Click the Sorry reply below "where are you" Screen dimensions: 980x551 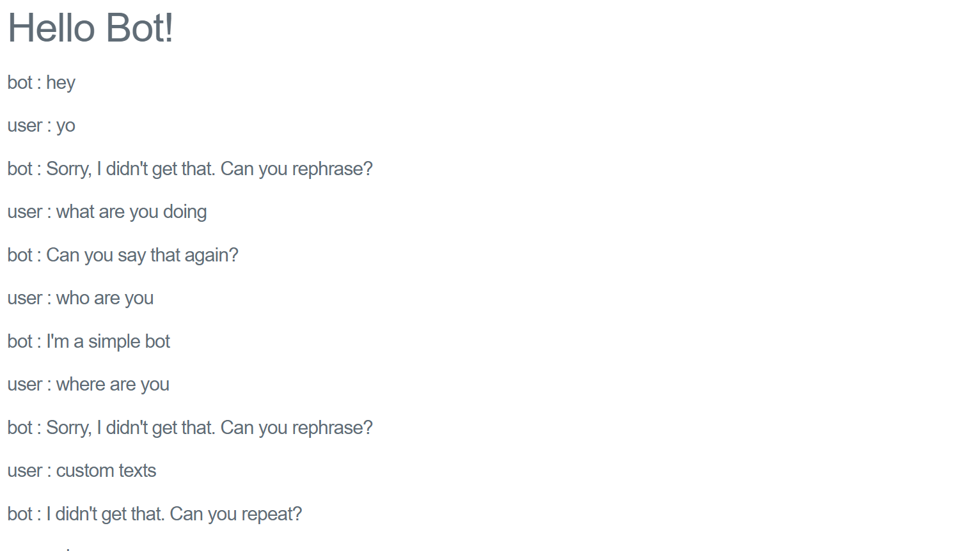pos(190,428)
